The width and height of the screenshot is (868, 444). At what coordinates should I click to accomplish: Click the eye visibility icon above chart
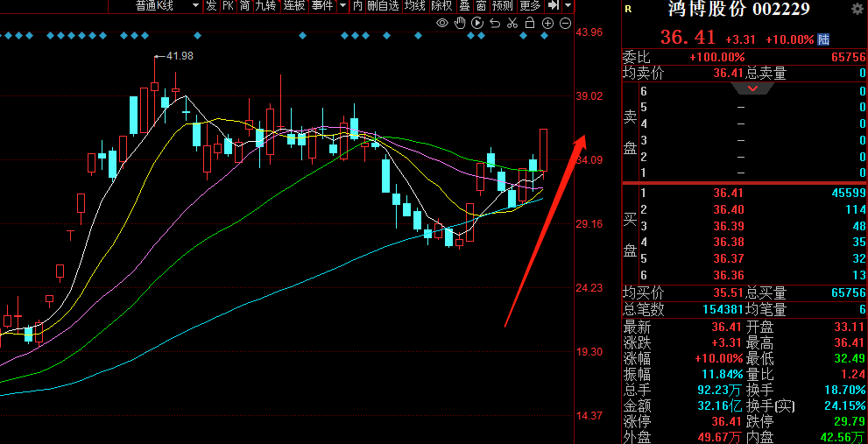(442, 23)
